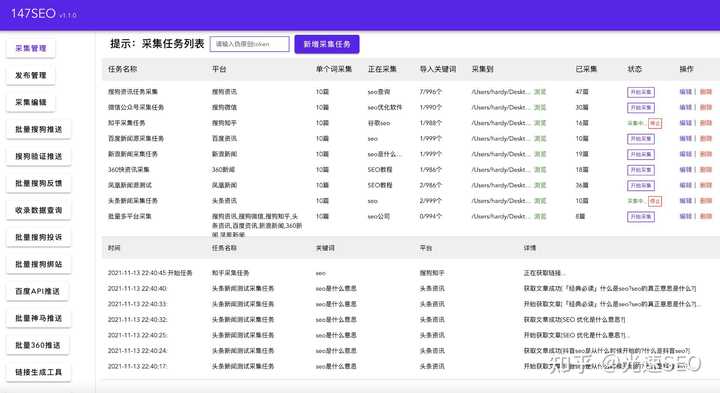Browse save folder for 批量多平台采集
The width and height of the screenshot is (720, 393).
point(540,216)
